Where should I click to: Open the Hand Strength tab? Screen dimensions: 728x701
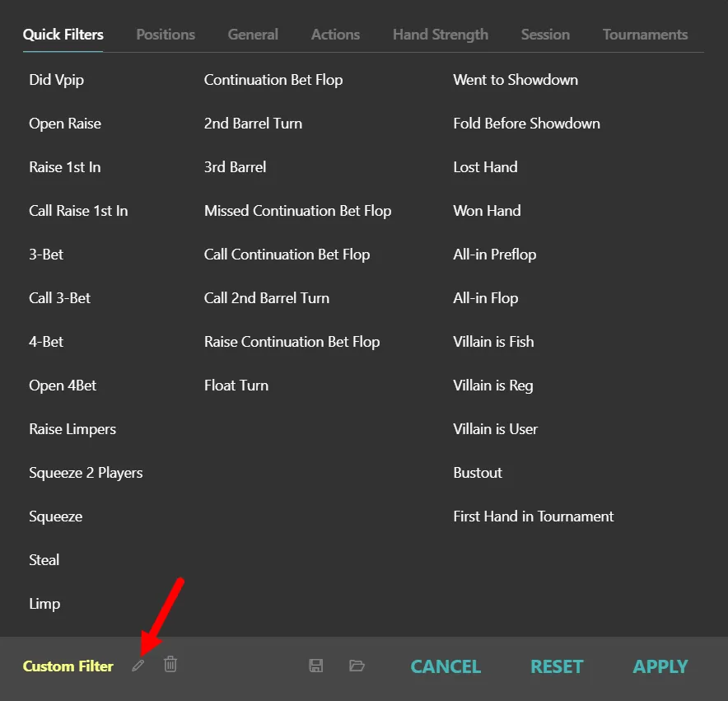click(x=440, y=35)
